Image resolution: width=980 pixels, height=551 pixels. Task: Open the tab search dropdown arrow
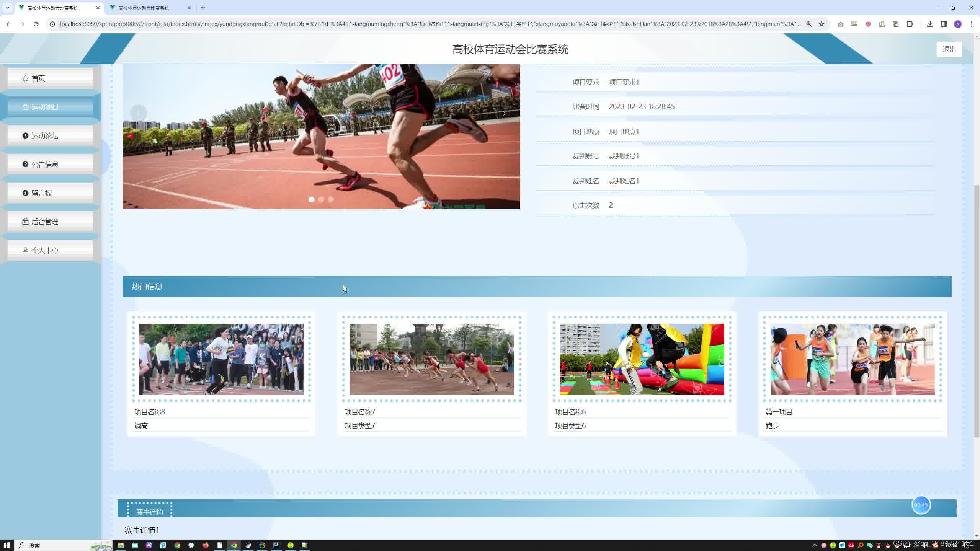pyautogui.click(x=7, y=8)
